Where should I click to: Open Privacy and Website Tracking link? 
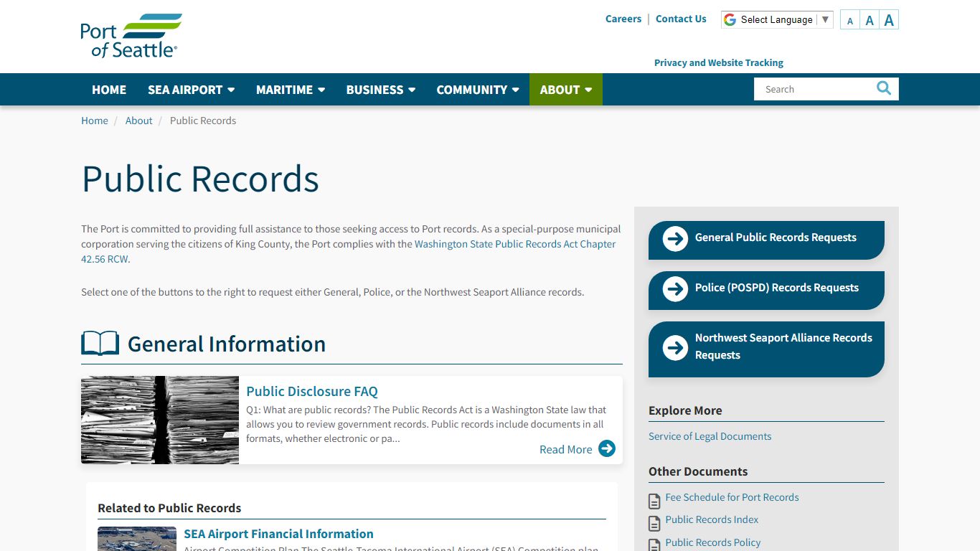pos(719,63)
